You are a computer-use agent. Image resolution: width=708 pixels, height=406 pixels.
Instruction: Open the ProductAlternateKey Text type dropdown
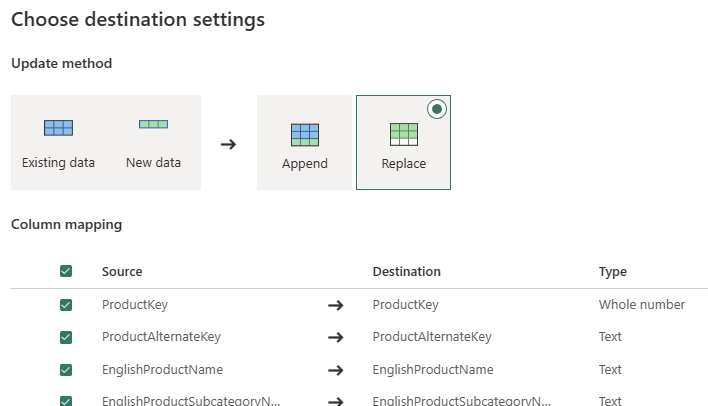[x=610, y=337]
